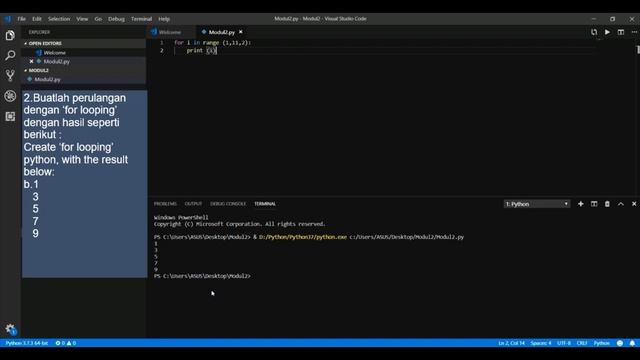Select the Terminal panel tab
The height and width of the screenshot is (360, 640).
coord(265,204)
